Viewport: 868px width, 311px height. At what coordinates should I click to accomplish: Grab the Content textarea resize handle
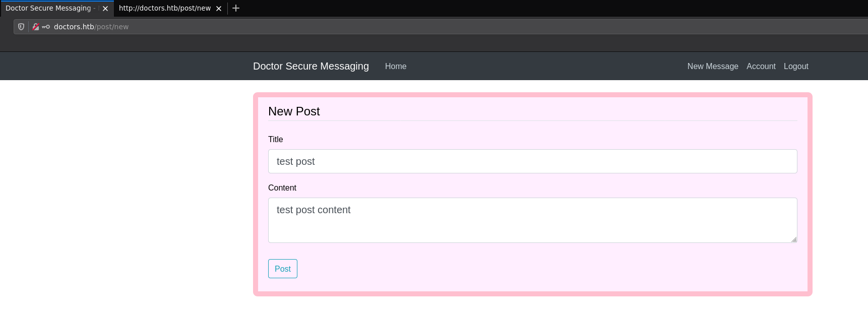click(794, 239)
